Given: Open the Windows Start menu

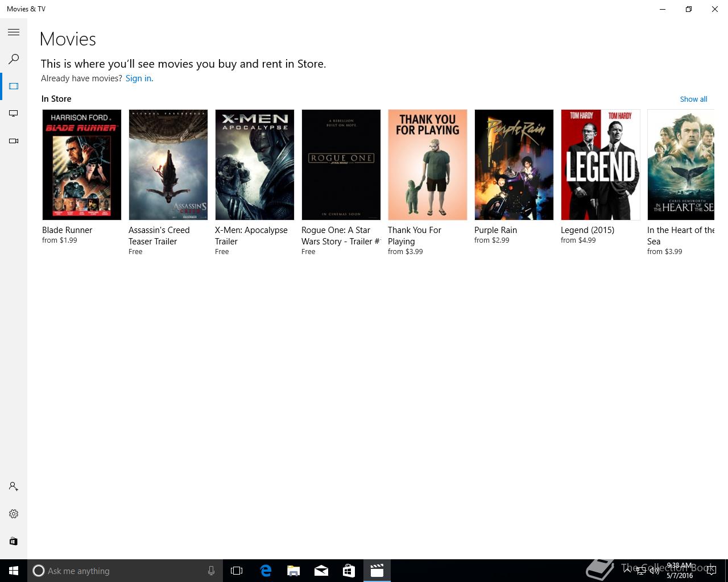Looking at the screenshot, I should [x=14, y=571].
